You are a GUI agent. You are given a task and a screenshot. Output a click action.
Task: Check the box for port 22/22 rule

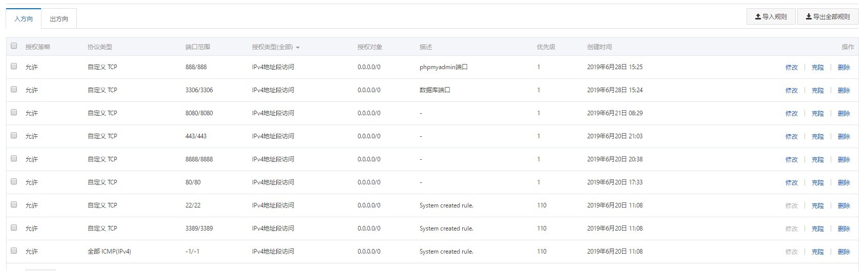coord(14,204)
